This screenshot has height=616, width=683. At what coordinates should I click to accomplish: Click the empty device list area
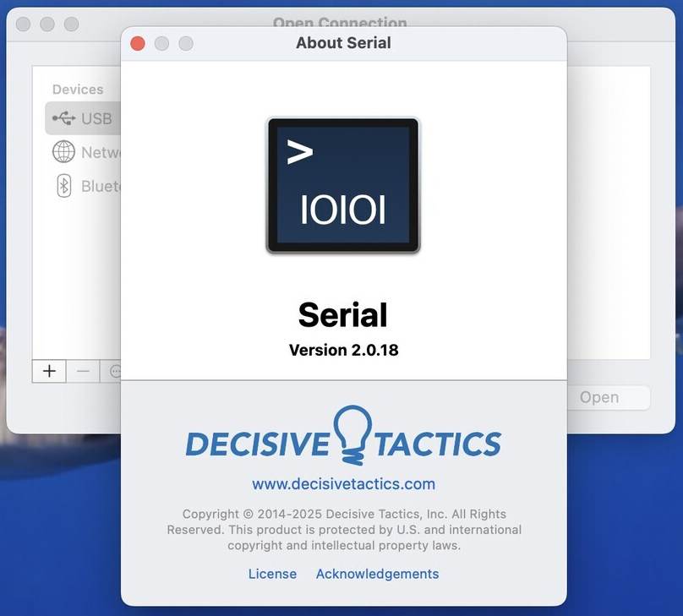(x=609, y=211)
